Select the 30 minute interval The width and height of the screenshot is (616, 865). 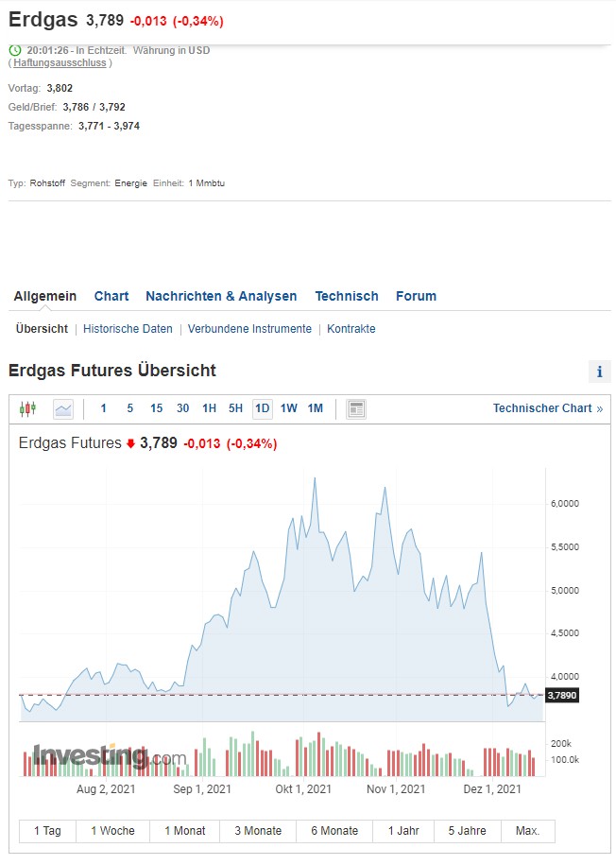(183, 408)
